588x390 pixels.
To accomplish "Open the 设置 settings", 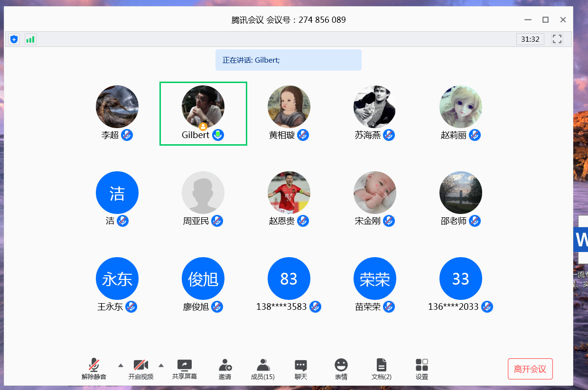I will [421, 369].
